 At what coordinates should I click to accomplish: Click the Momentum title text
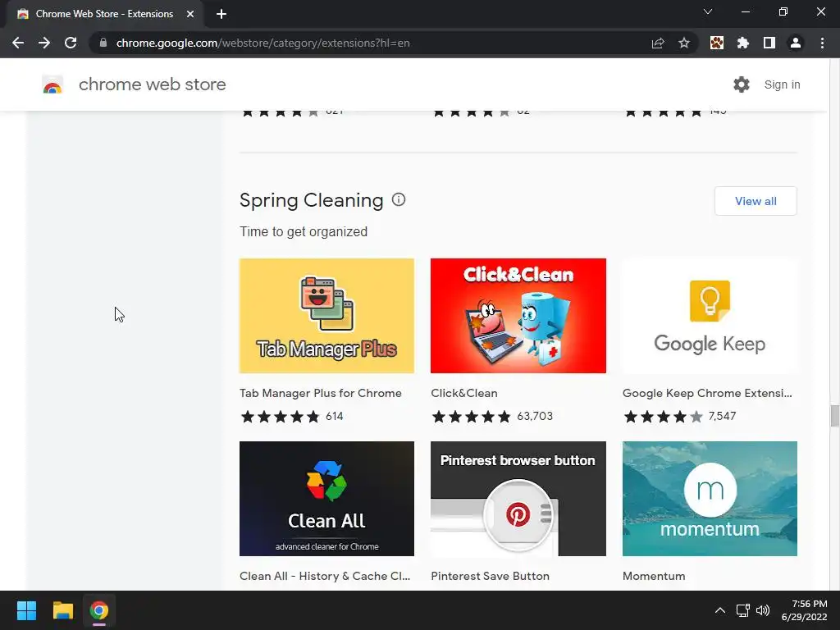[x=654, y=577]
